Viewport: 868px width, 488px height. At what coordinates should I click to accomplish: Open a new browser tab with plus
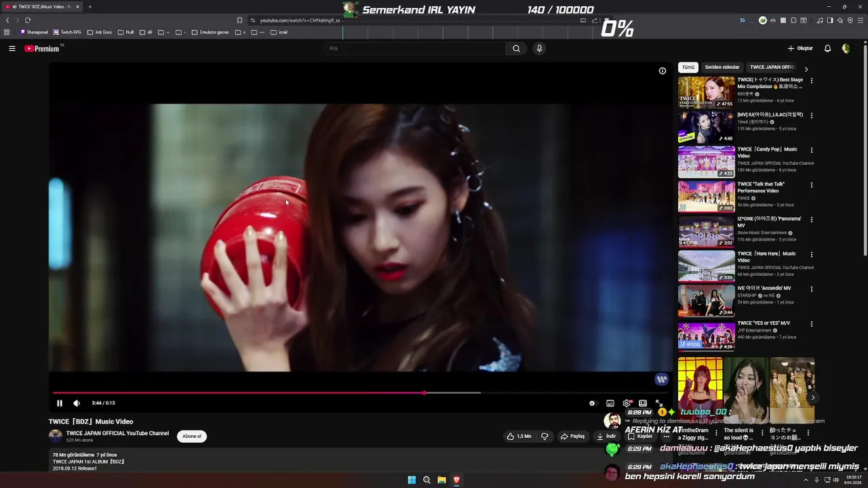coord(90,7)
